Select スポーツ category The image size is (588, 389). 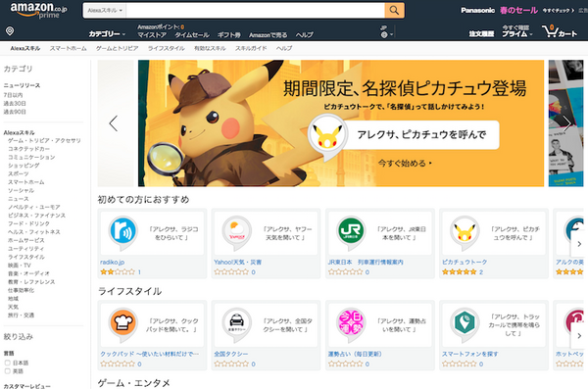click(x=19, y=173)
